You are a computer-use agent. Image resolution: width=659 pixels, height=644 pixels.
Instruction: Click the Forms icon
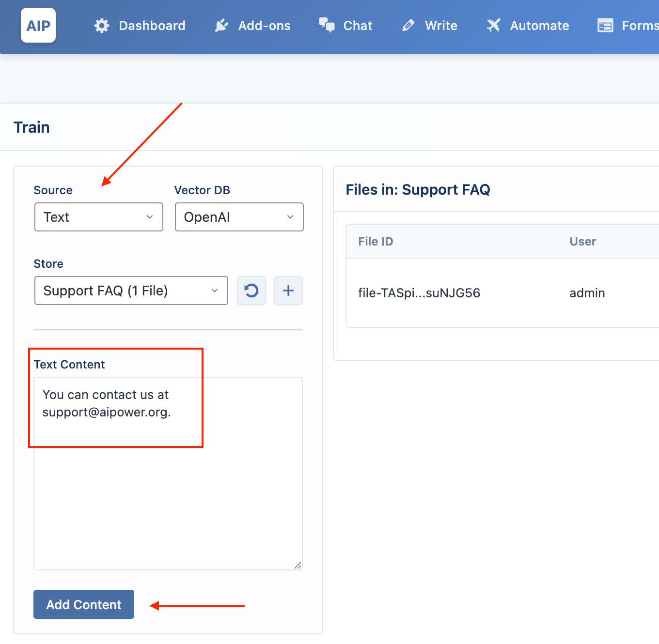tap(605, 26)
